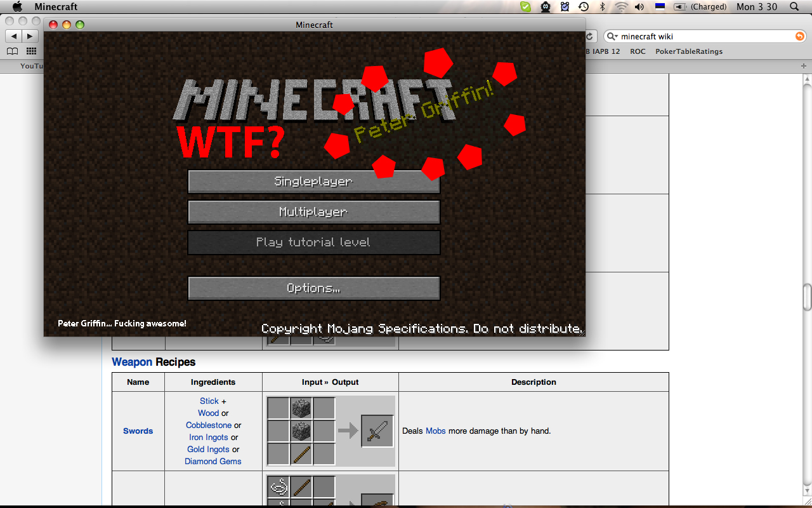Add a new Safari tab
Screen dimensions: 812x508
point(804,66)
